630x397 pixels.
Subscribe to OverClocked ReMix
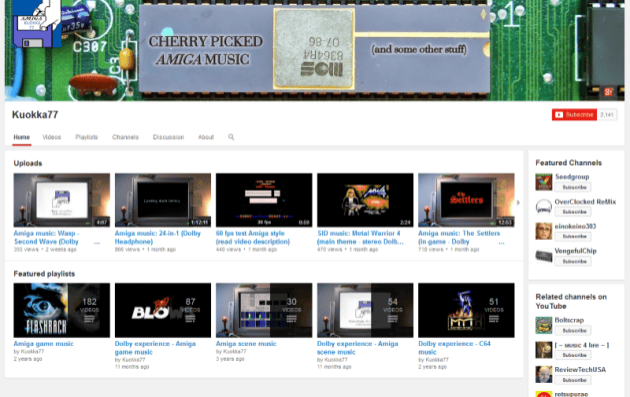pyautogui.click(x=573, y=212)
